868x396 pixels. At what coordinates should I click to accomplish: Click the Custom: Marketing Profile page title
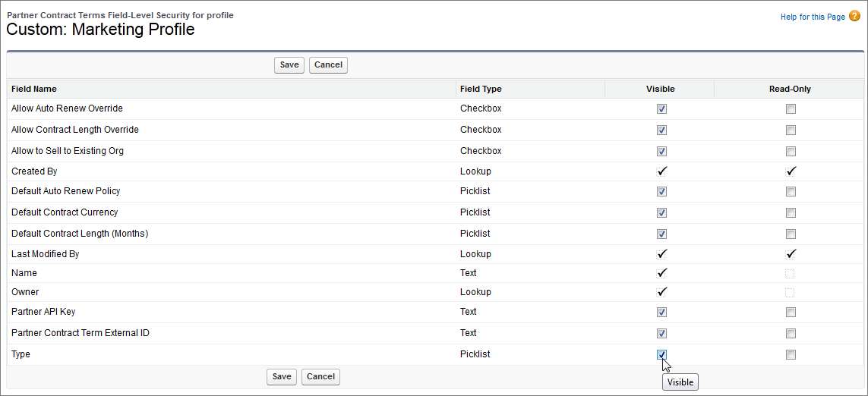pos(100,30)
